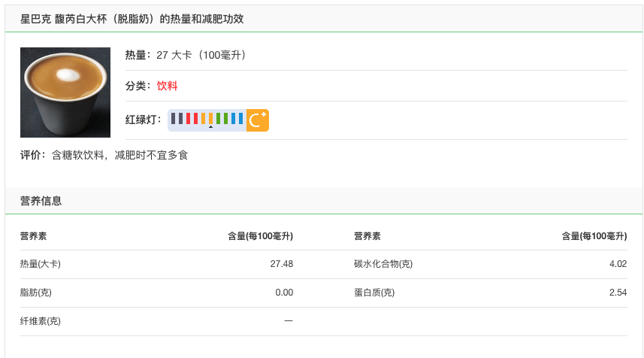Click the 星巴克 馥芮白大杯 page title

point(132,19)
